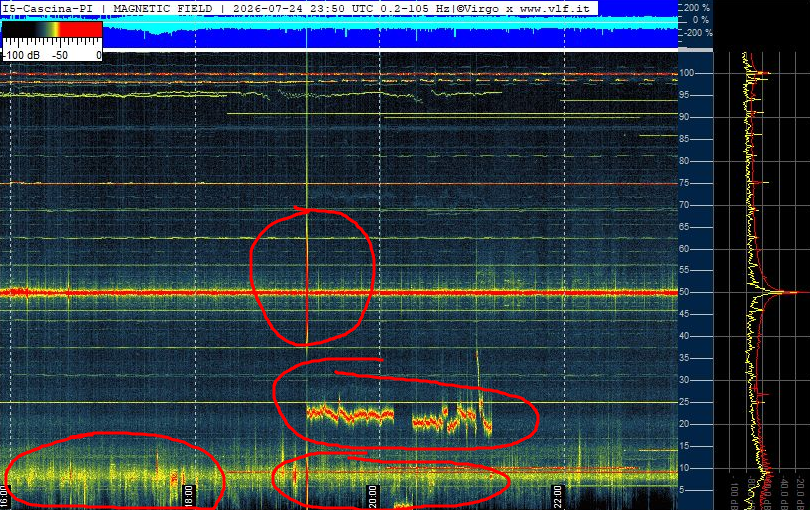Click the red 50 Hz mains line
Viewport: 810px width, 510px height.
tap(338, 293)
